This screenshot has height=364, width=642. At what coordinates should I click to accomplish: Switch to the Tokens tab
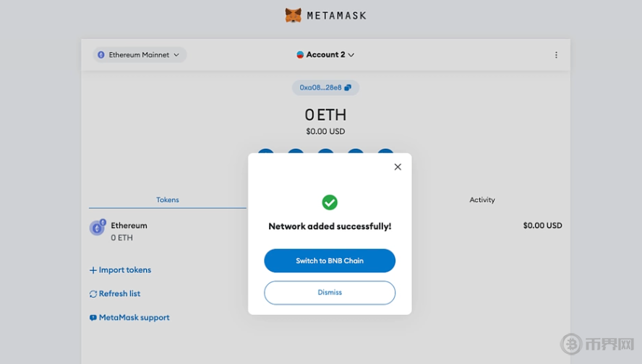coord(168,200)
